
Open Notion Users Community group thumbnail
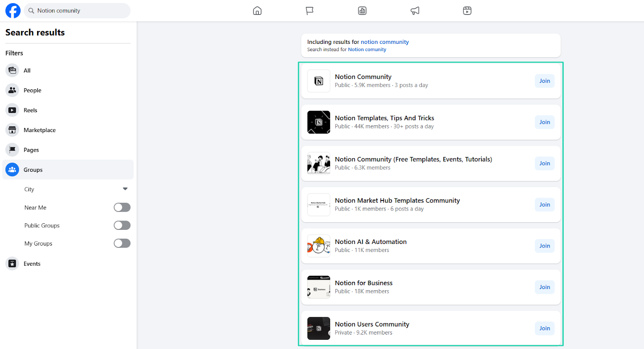[x=319, y=328]
